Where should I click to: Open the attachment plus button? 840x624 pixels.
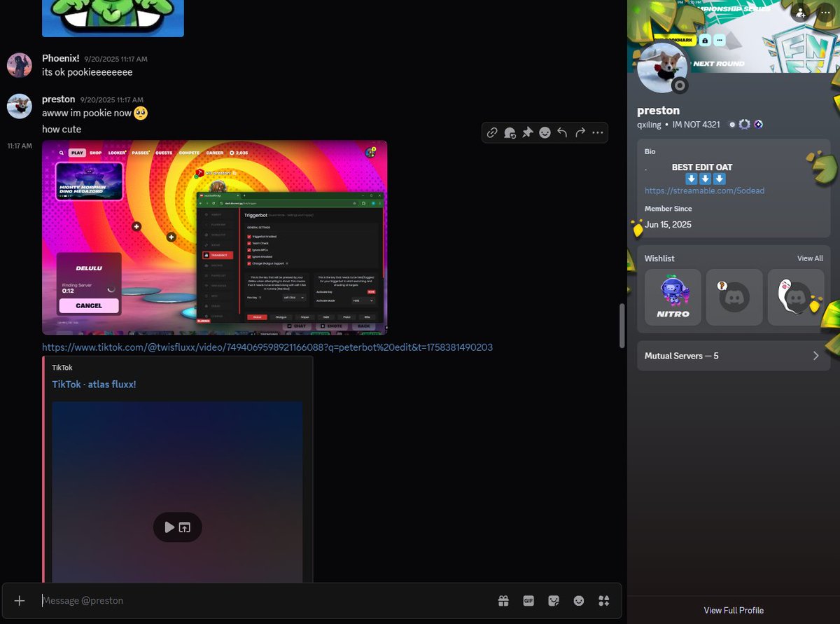20,601
